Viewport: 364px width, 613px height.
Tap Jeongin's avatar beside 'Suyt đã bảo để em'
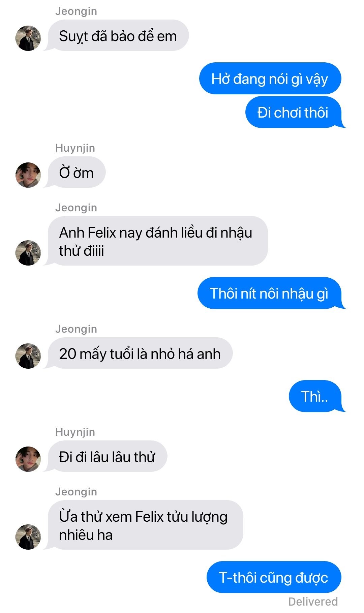pos(28,38)
